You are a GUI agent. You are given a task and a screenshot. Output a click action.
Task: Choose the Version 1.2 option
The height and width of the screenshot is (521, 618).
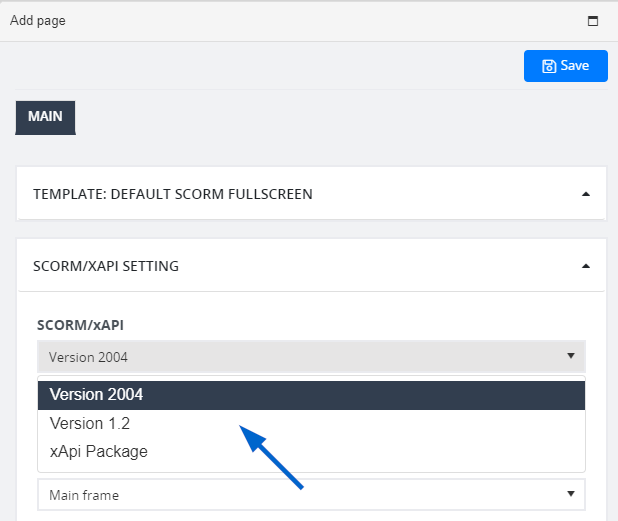pyautogui.click(x=311, y=424)
